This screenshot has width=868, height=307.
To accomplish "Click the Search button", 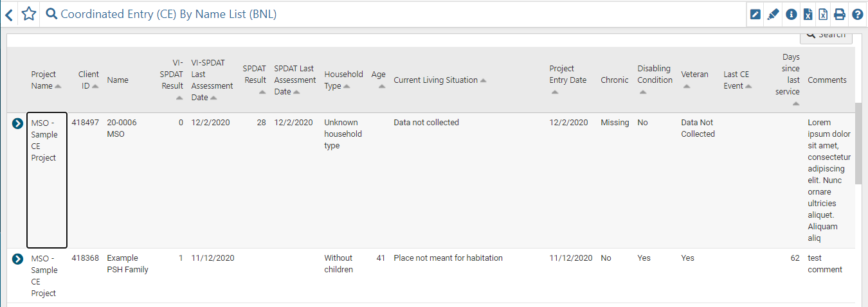I will 826,36.
